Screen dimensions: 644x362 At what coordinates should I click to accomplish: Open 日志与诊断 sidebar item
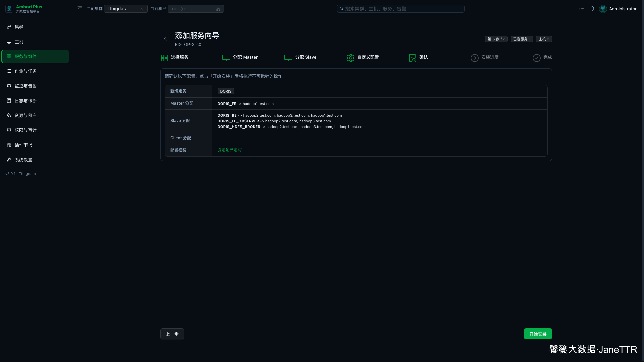point(35,101)
